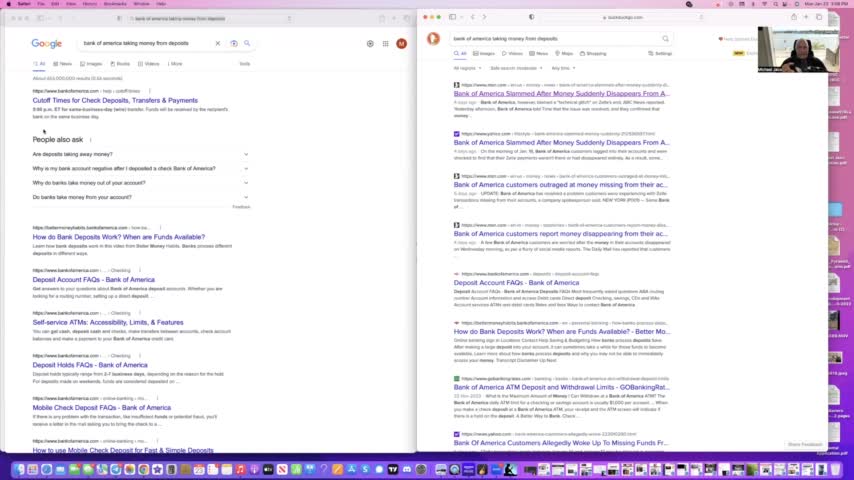Open the Google apps grid
Viewport: 854px width, 480px height.
pyautogui.click(x=386, y=44)
